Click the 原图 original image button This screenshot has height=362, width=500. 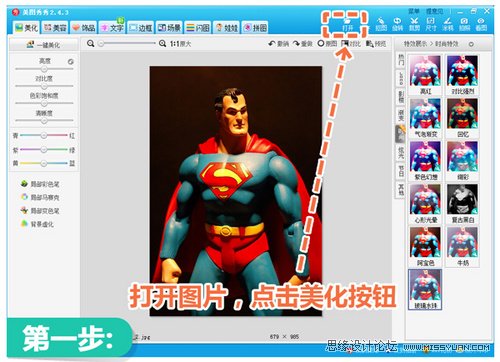pyautogui.click(x=327, y=44)
